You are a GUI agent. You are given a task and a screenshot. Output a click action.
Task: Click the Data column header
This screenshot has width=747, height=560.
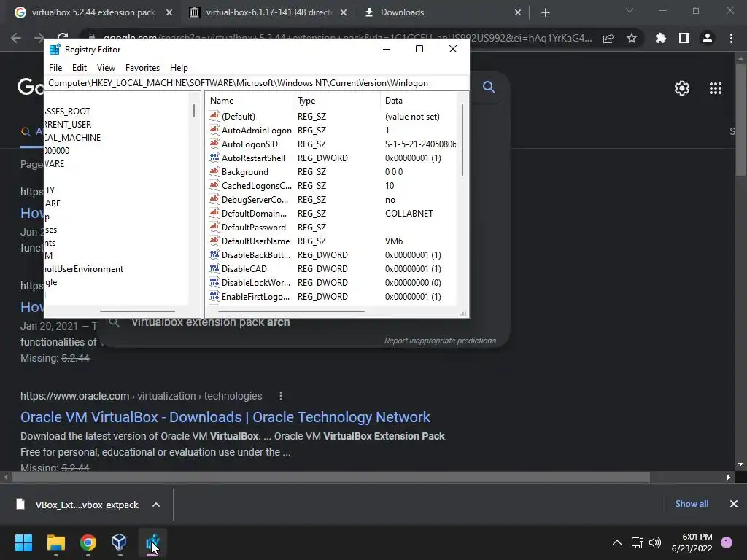(418, 101)
